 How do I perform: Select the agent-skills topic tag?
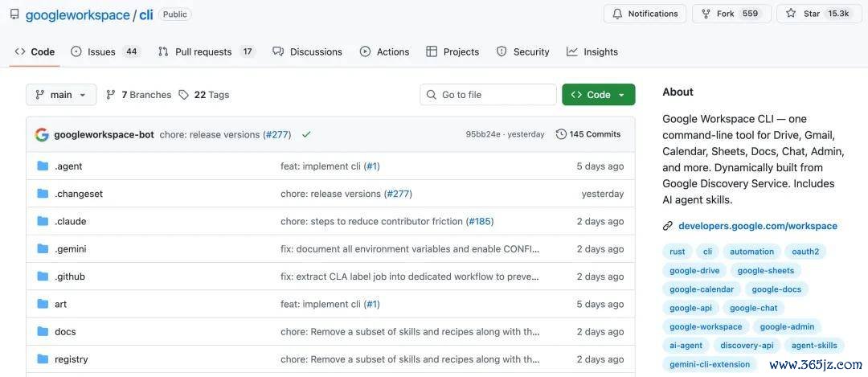(x=814, y=346)
